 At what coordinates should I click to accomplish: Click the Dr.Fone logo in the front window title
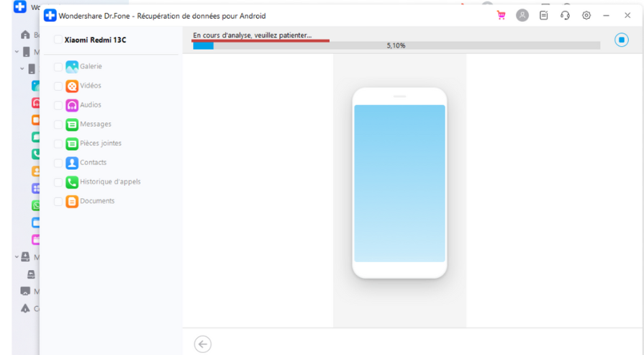(x=50, y=16)
